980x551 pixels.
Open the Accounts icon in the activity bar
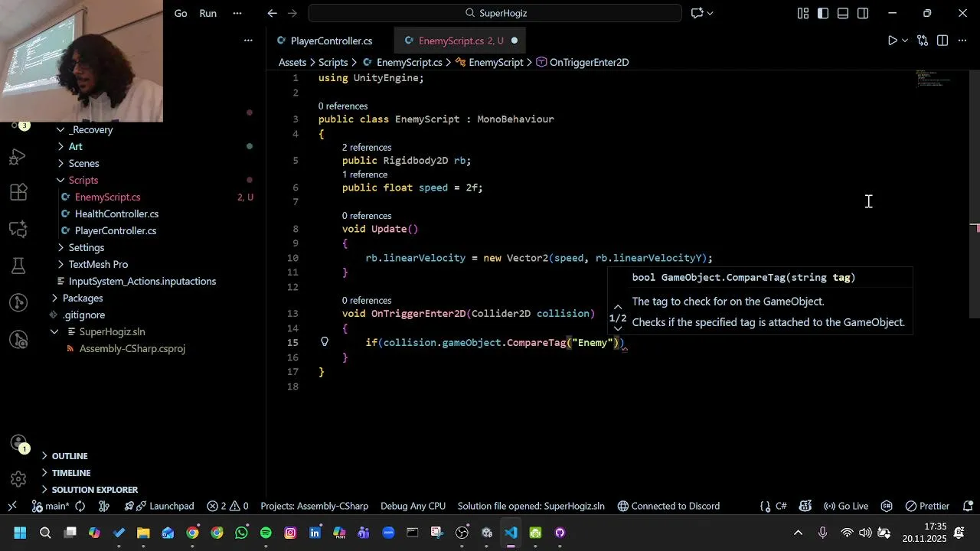pos(18,443)
